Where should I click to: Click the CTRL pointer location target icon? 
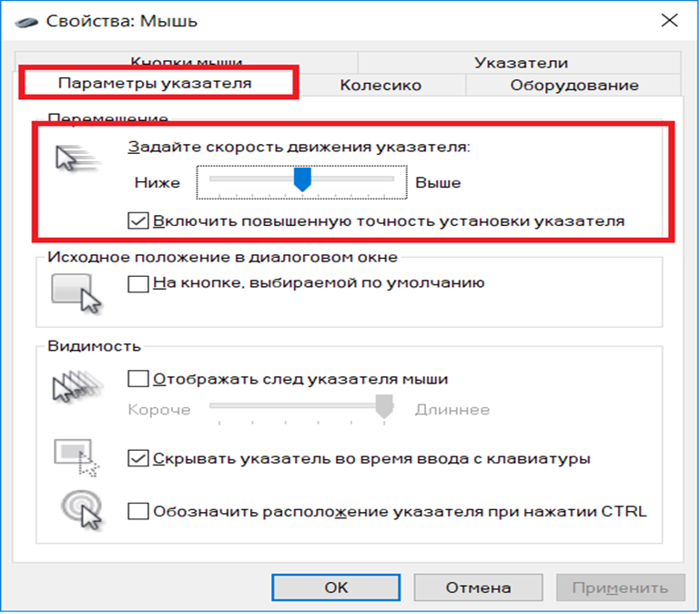82,510
